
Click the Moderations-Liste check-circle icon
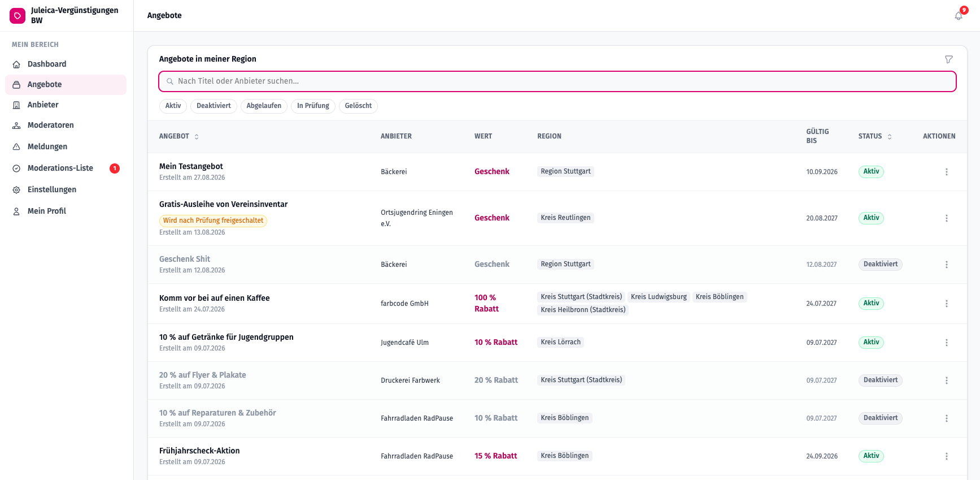pos(16,168)
